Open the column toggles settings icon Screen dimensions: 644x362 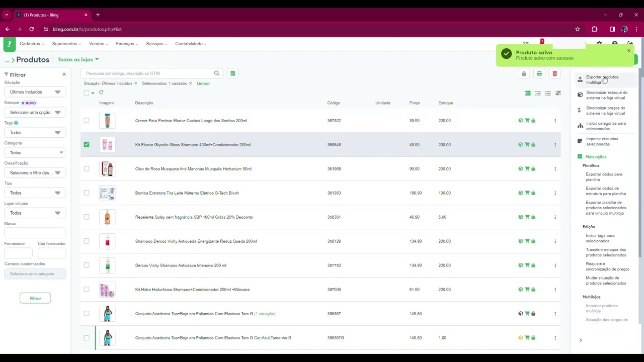tap(558, 93)
